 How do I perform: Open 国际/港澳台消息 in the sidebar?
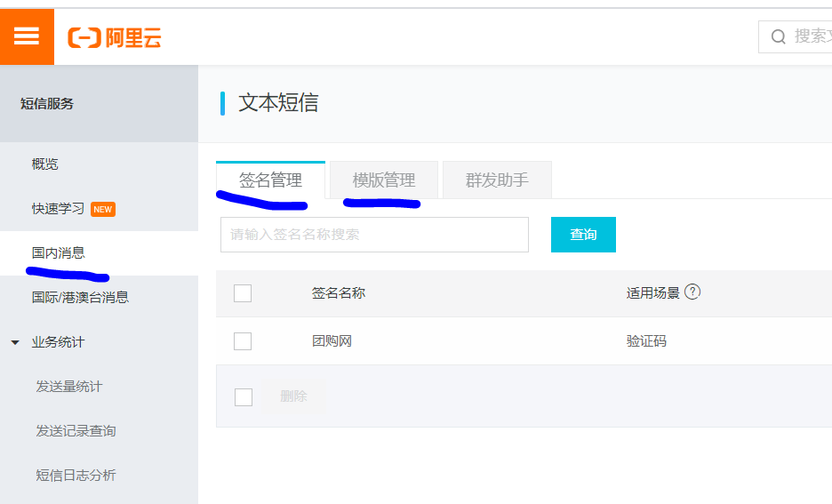[80, 297]
